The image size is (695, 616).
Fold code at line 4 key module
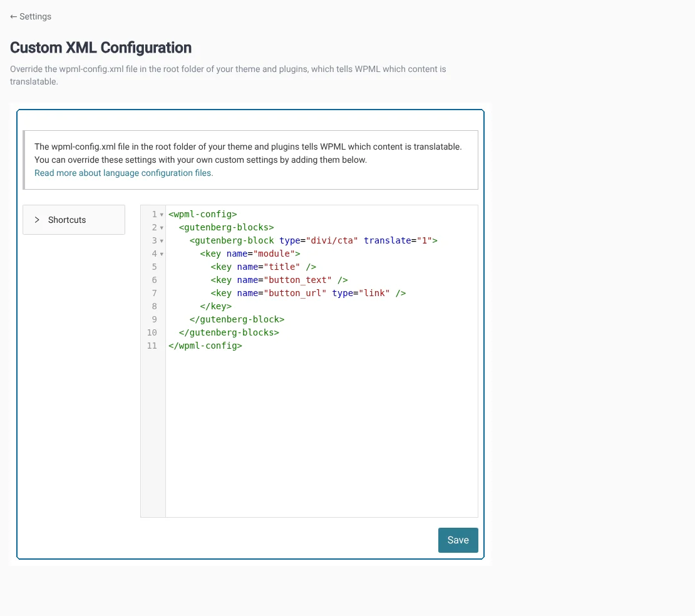pos(162,254)
